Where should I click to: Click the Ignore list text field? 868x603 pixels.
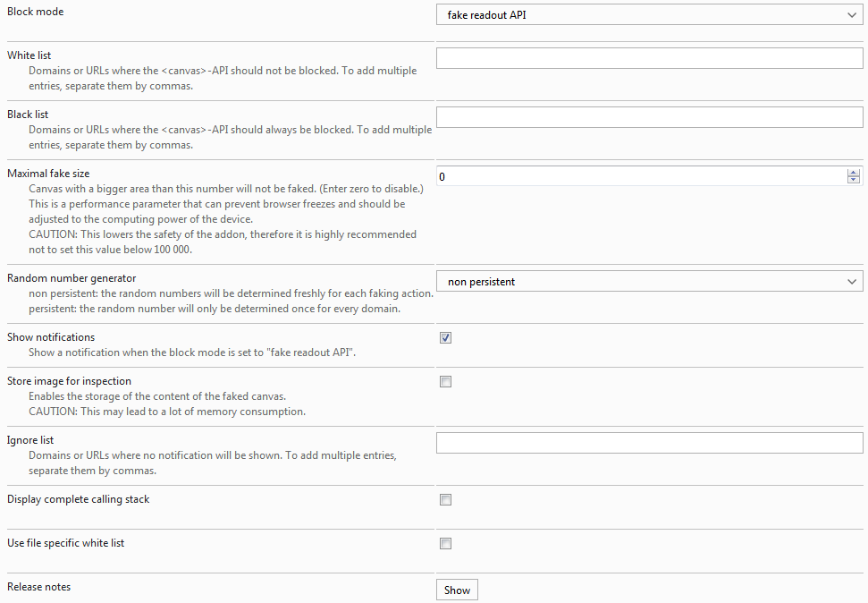(x=649, y=443)
